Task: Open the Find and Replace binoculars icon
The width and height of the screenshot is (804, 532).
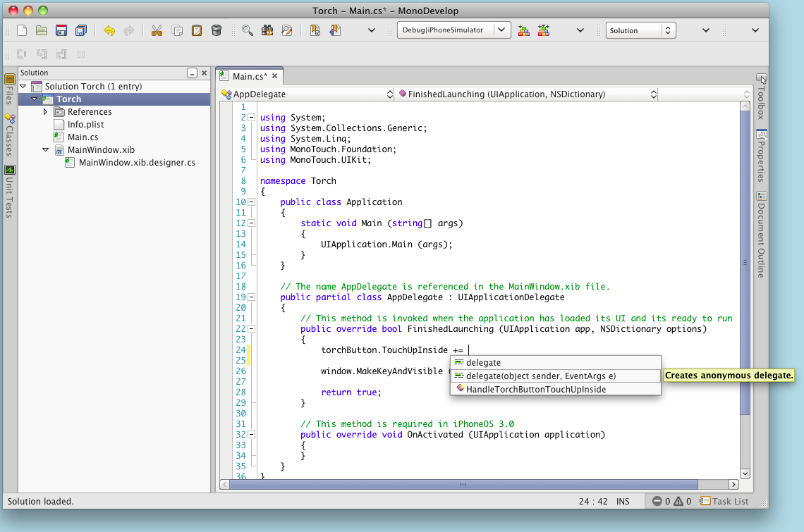Action: 269,30
